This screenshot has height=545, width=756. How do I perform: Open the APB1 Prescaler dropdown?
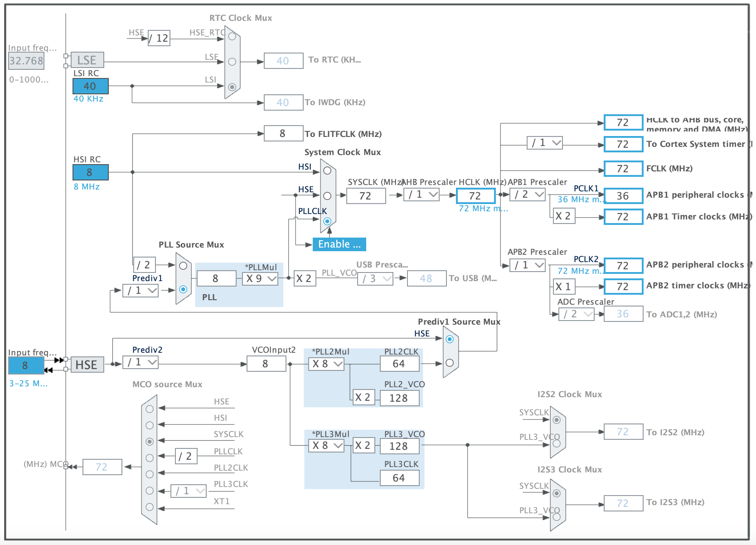point(528,195)
